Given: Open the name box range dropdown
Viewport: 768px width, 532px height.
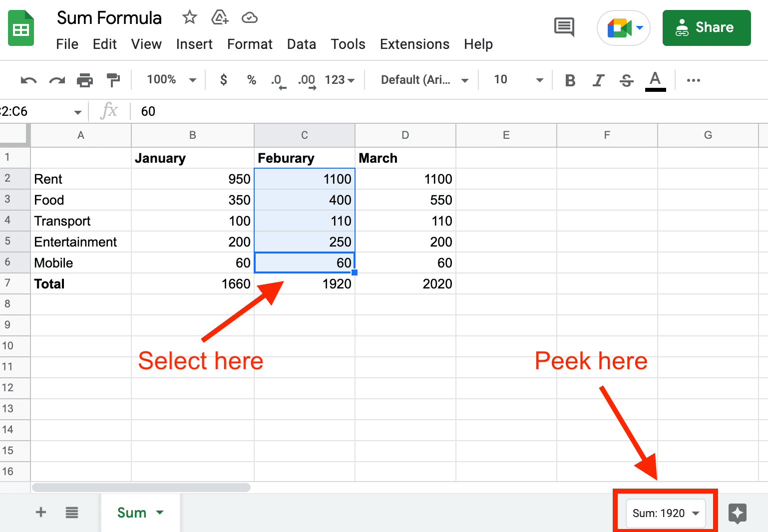Looking at the screenshot, I should (x=78, y=112).
